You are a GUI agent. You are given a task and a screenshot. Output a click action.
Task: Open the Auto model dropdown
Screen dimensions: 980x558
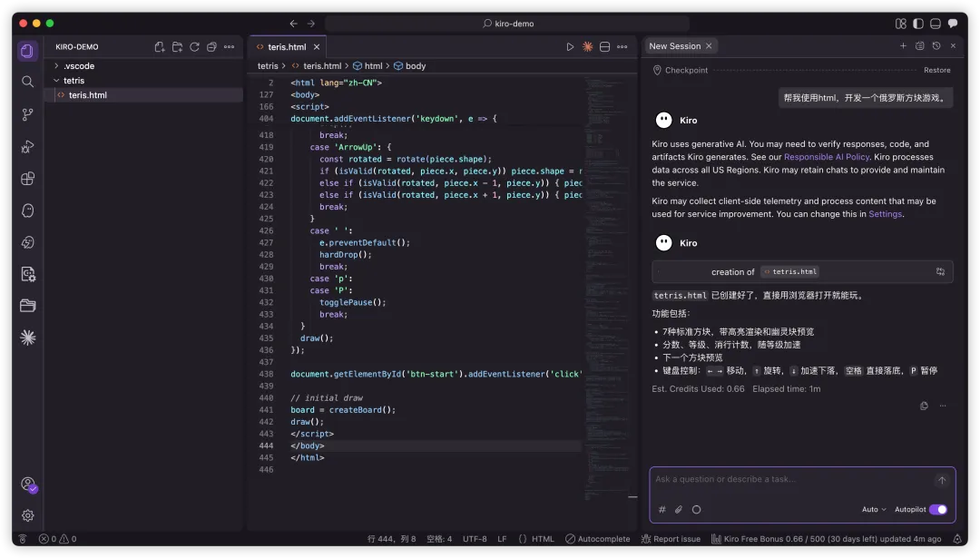[x=874, y=509]
